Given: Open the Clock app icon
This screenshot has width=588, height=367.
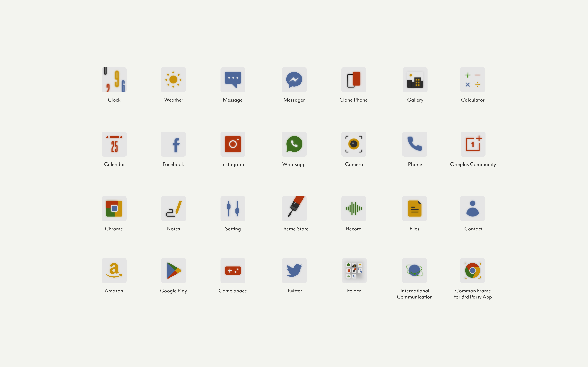Looking at the screenshot, I should (114, 80).
